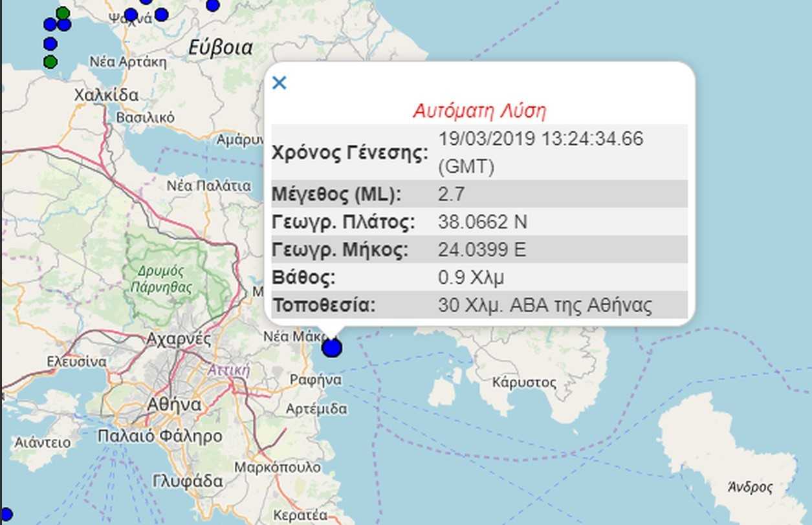Click the blue epicenter marker near Νέα Μάκρη

(332, 348)
